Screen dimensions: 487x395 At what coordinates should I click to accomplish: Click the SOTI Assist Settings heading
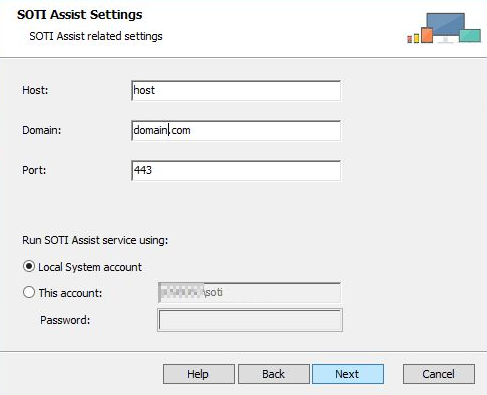click(80, 15)
